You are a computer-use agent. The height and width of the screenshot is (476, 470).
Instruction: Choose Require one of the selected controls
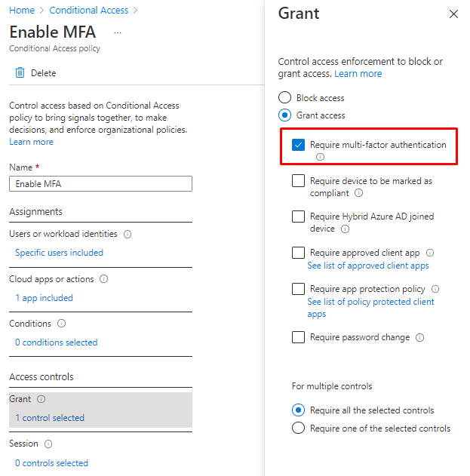click(x=299, y=428)
